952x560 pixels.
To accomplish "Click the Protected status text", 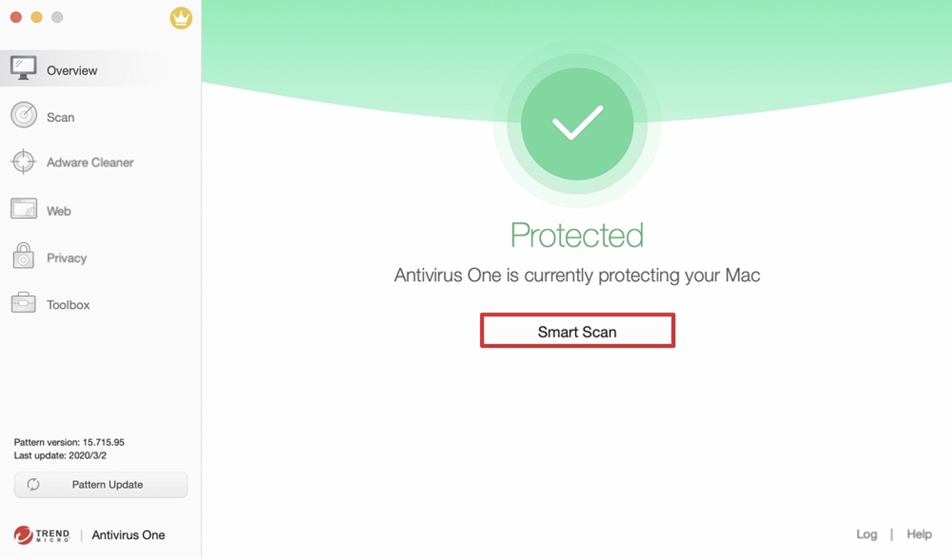I will (576, 234).
